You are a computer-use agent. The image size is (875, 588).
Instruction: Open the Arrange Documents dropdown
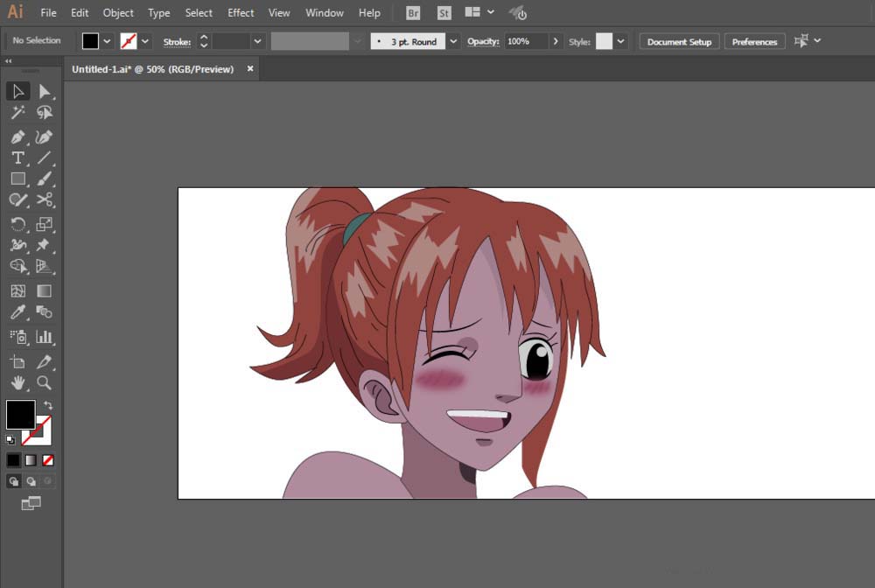(x=479, y=12)
